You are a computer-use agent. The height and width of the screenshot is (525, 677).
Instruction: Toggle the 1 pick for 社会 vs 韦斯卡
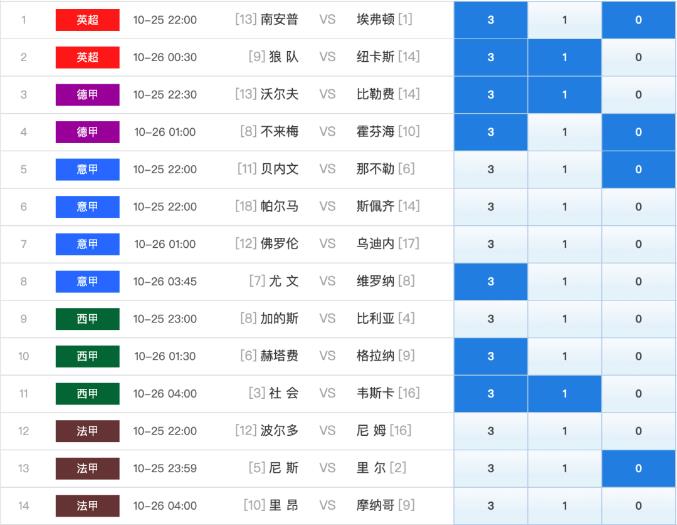click(x=564, y=394)
